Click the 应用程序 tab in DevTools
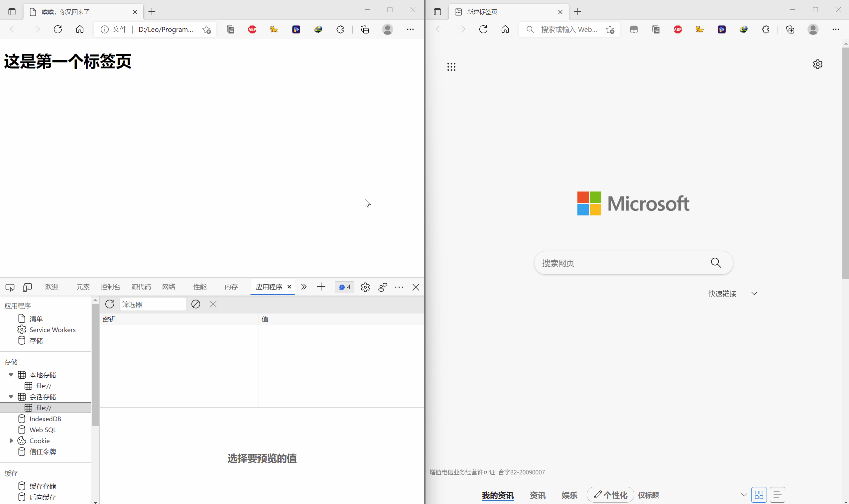The width and height of the screenshot is (849, 504). [269, 287]
